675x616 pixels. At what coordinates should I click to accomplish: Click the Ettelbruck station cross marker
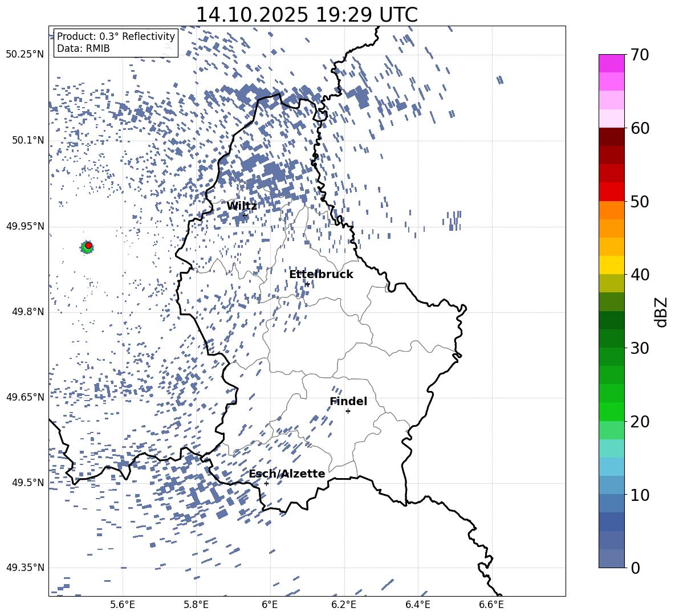pos(307,284)
